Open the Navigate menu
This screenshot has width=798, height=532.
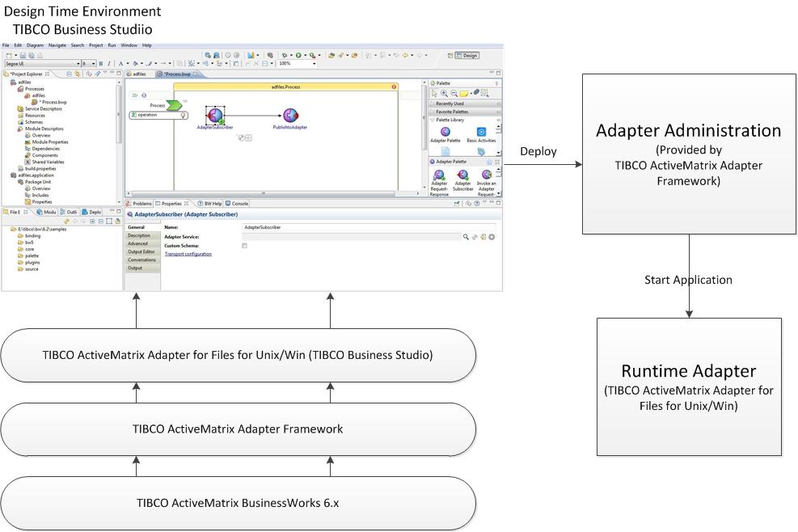point(57,45)
